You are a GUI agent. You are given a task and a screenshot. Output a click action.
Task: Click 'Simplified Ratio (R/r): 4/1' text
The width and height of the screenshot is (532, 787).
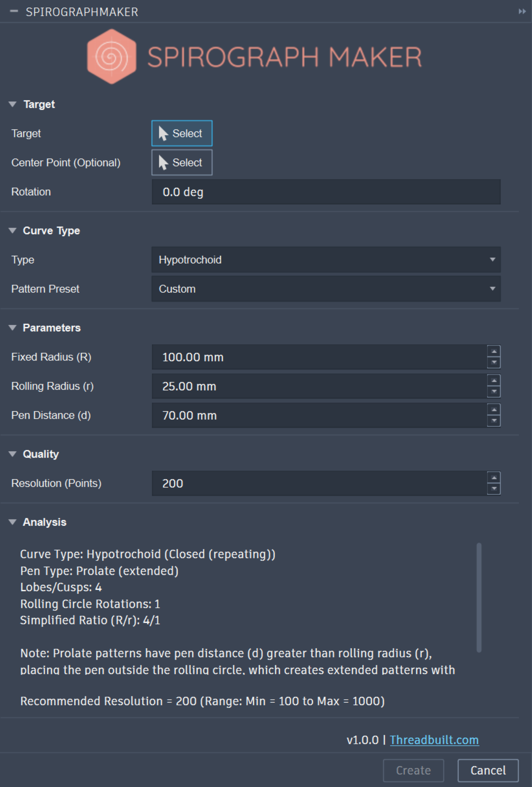[x=90, y=620]
